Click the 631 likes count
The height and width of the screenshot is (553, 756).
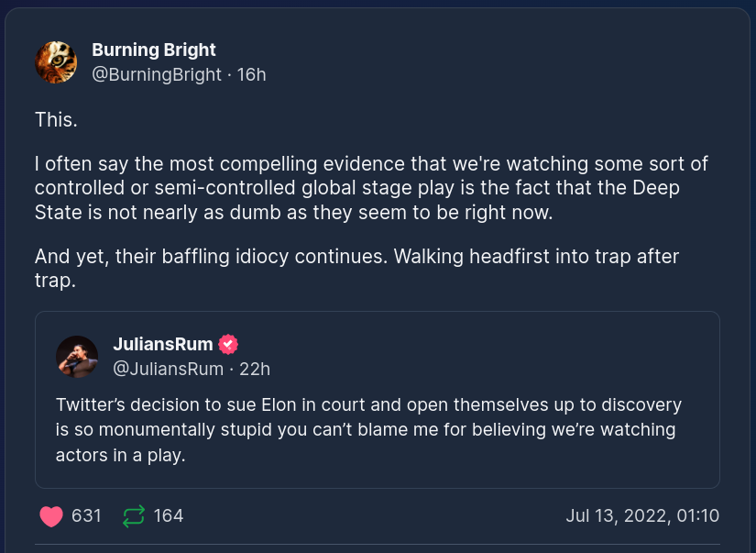(86, 516)
